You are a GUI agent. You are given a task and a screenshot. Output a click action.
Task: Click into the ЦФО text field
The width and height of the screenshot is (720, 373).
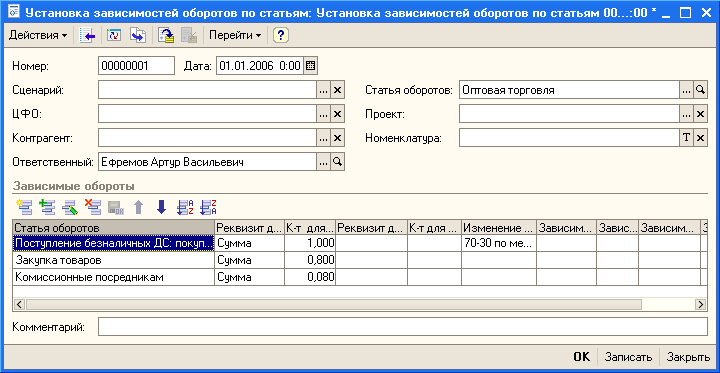point(207,114)
